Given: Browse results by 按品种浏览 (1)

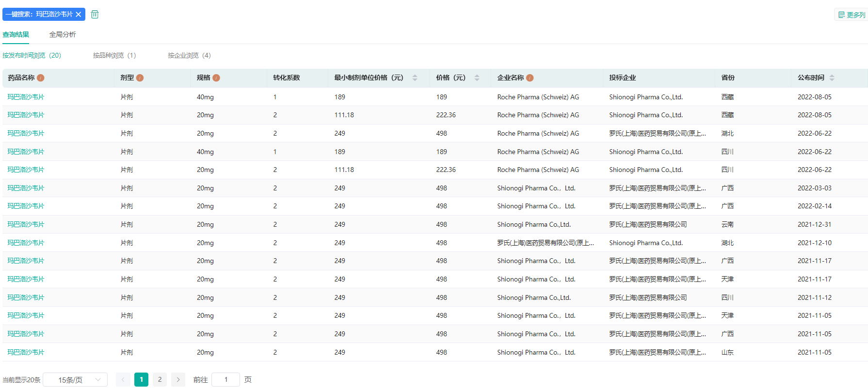Looking at the screenshot, I should pos(114,55).
